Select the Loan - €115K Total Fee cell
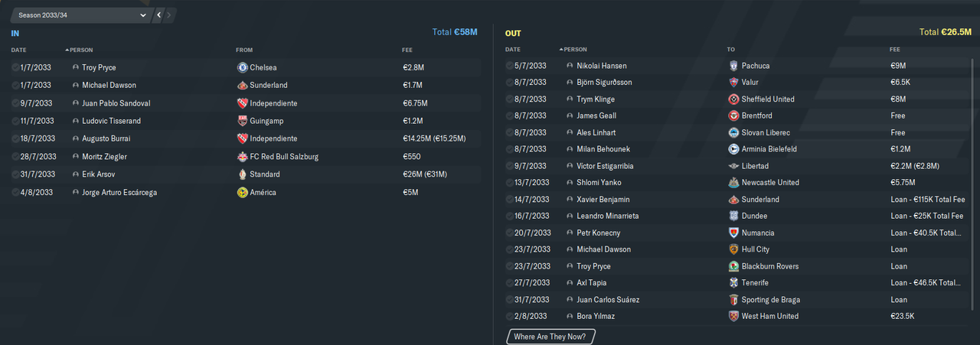The image size is (980, 345). (x=926, y=199)
